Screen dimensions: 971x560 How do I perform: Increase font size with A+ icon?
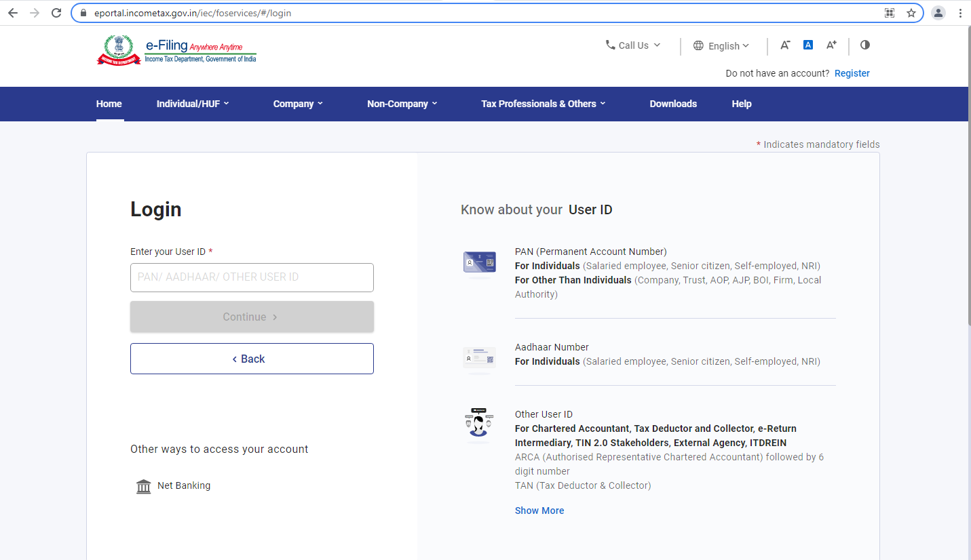[831, 45]
